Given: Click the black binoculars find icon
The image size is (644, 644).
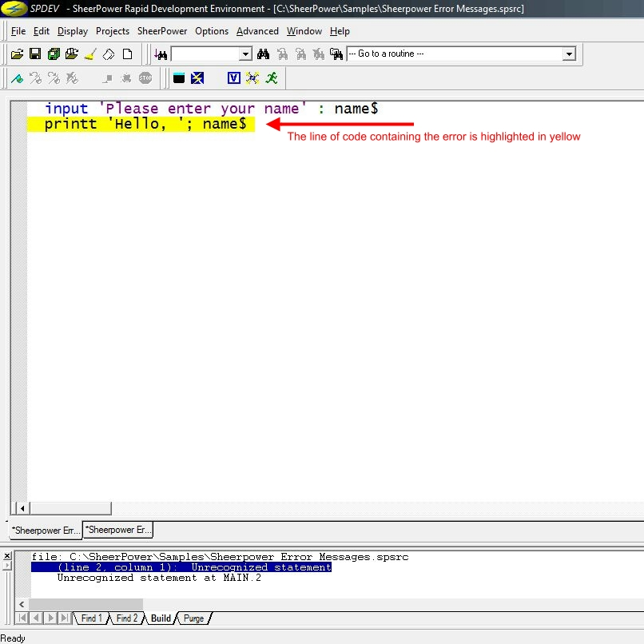Looking at the screenshot, I should 263,54.
